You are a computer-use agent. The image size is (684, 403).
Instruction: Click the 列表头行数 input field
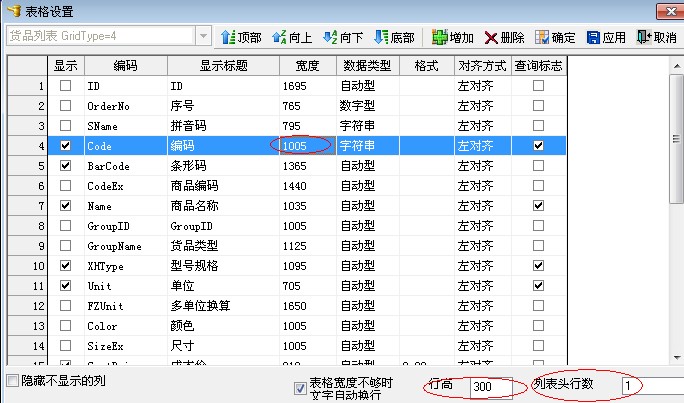(x=650, y=386)
